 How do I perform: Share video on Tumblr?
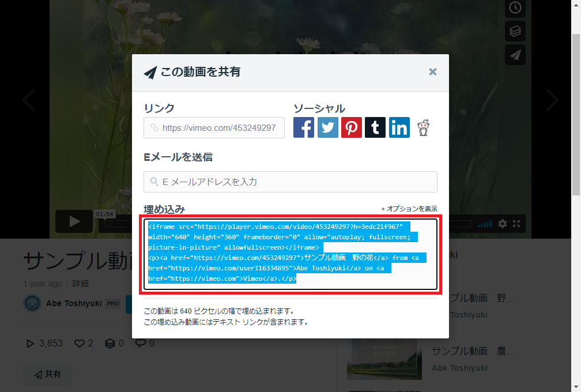coord(375,127)
